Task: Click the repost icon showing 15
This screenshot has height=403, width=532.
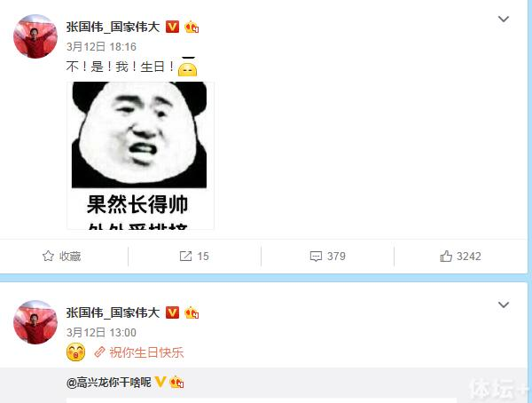Action: 185,257
